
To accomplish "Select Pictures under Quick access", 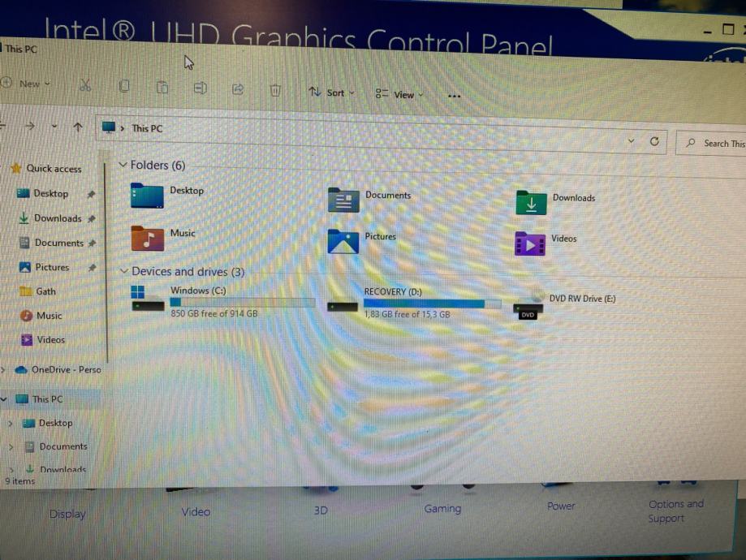I will tap(45, 267).
